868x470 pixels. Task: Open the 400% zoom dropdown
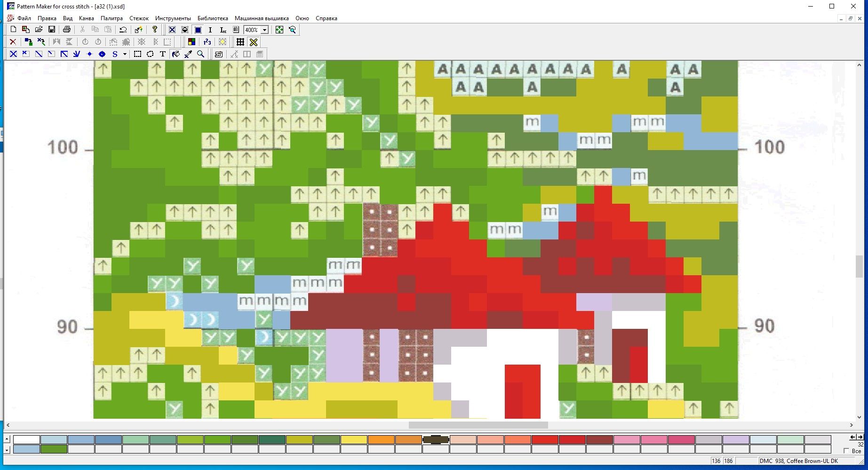265,30
